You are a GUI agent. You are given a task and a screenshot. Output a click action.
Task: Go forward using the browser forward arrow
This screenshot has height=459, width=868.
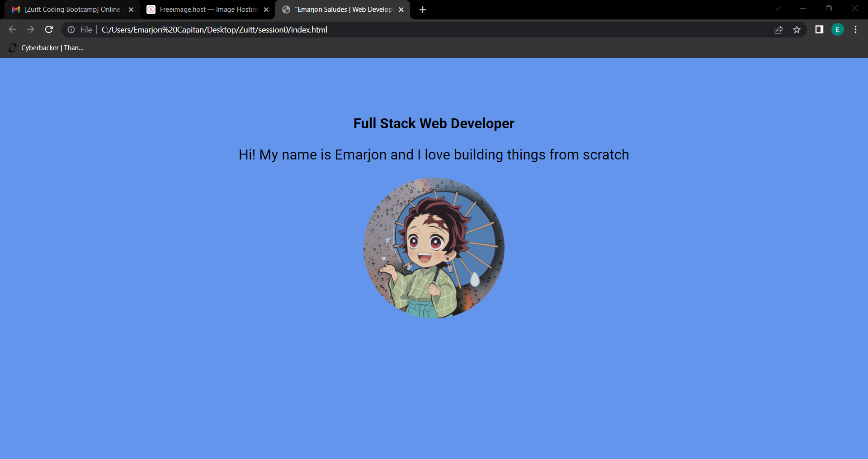tap(30, 29)
